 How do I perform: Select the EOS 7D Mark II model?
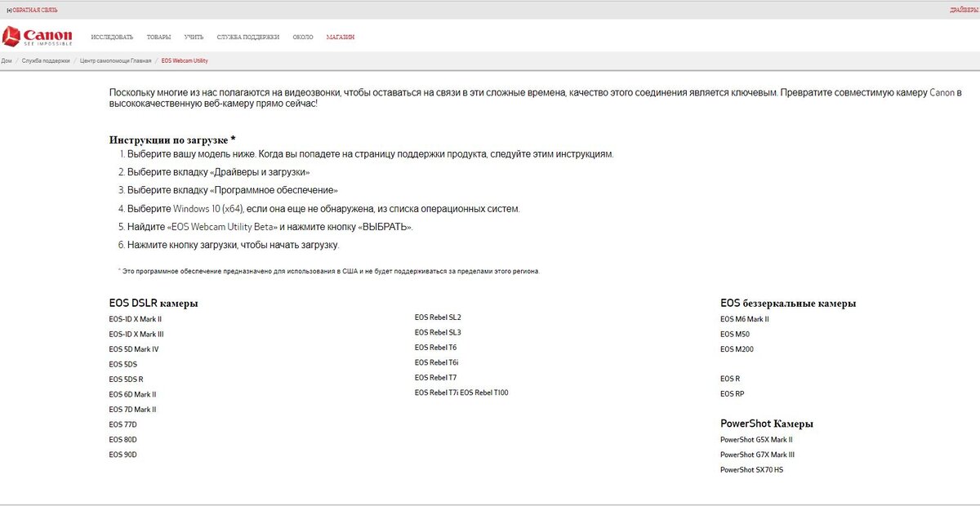pyautogui.click(x=132, y=410)
